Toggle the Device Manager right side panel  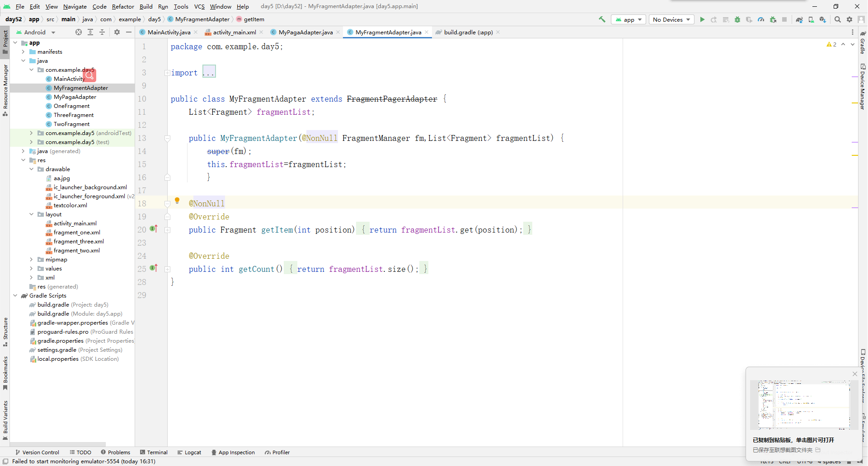[863, 87]
